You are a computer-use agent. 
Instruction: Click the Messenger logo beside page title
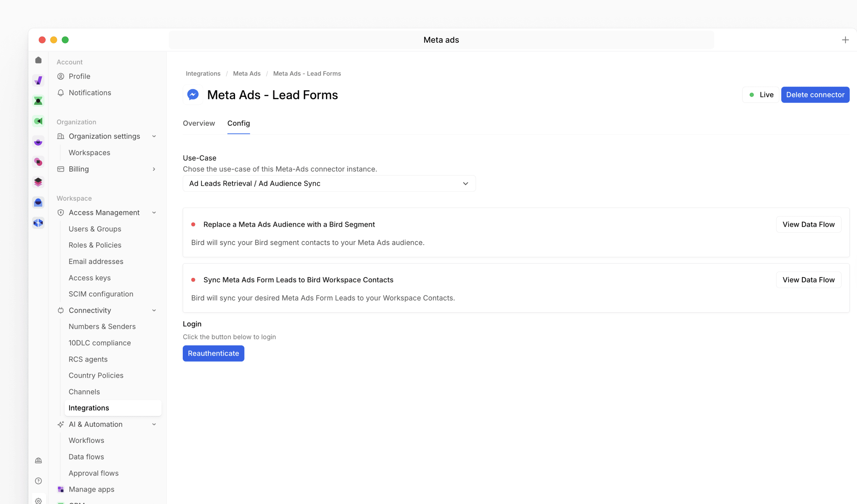(x=193, y=94)
